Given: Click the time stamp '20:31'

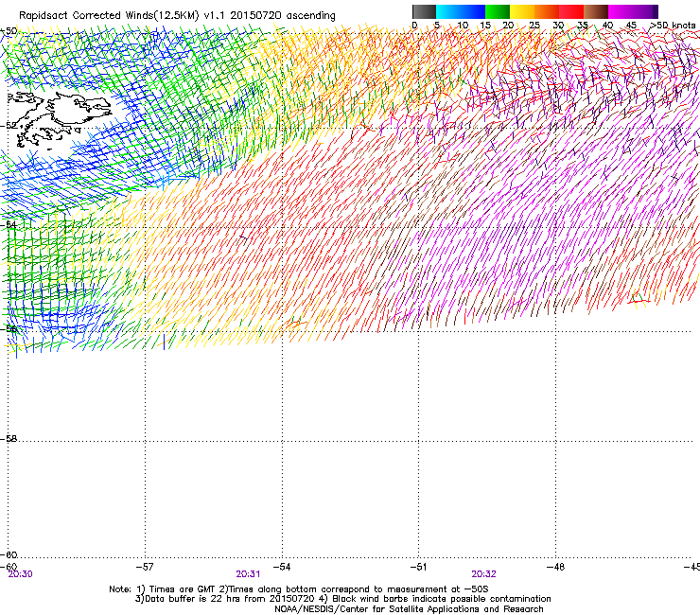Looking at the screenshot, I should tap(248, 574).
